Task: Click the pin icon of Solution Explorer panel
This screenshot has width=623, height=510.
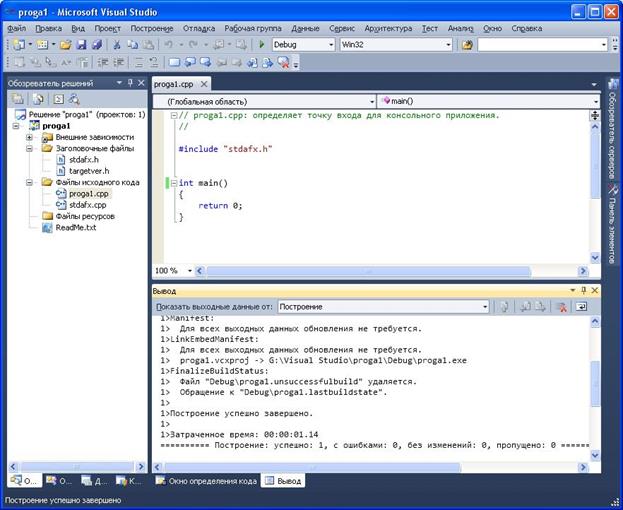Action: click(130, 82)
